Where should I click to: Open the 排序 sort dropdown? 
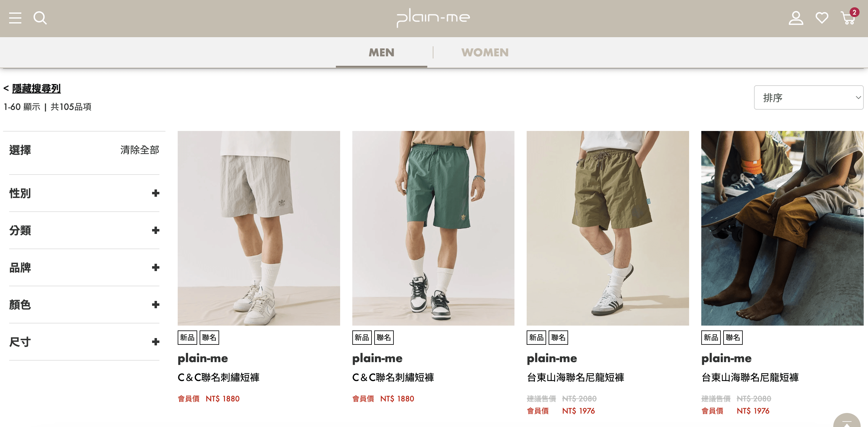tap(808, 97)
